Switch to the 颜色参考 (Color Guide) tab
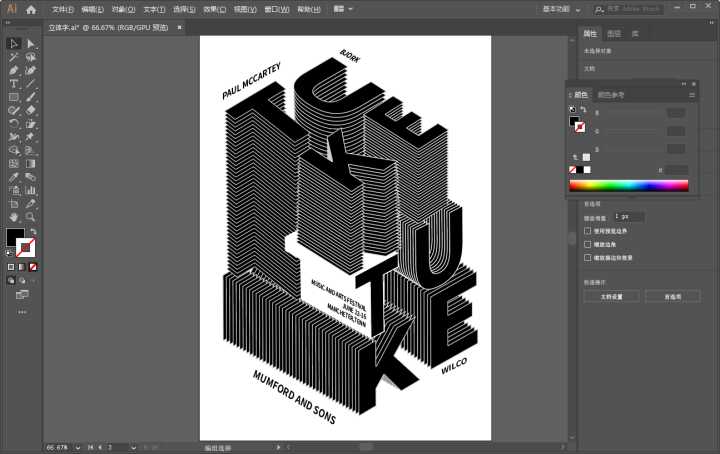 coord(611,95)
